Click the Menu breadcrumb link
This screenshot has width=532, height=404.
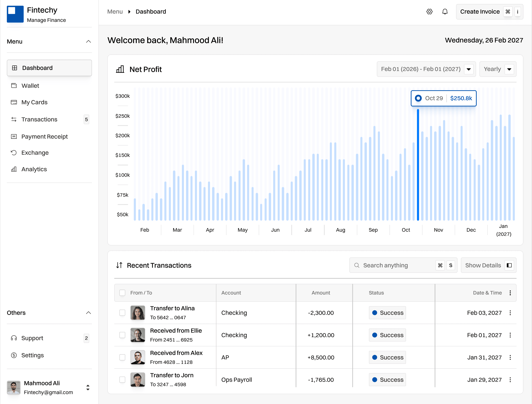(x=115, y=12)
